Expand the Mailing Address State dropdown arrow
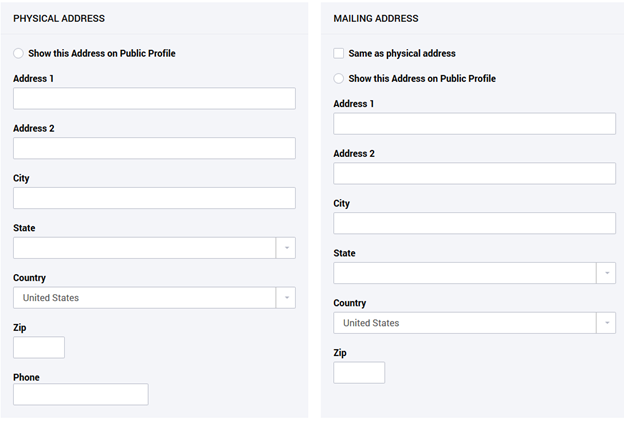Screen dimensions: 624x427 click(605, 273)
